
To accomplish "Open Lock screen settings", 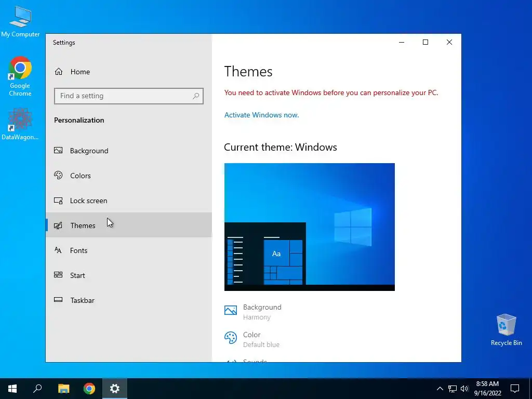I will click(x=129, y=201).
